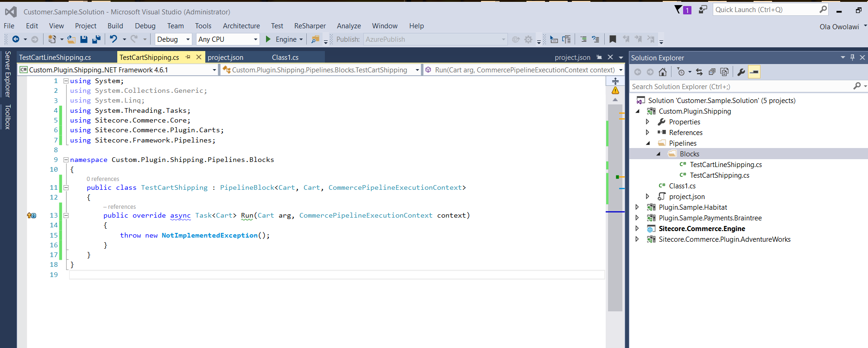Open the project scope dropdown Custom.Plugin.Shipping
Image resolution: width=868 pixels, height=348 pixels.
pyautogui.click(x=118, y=70)
